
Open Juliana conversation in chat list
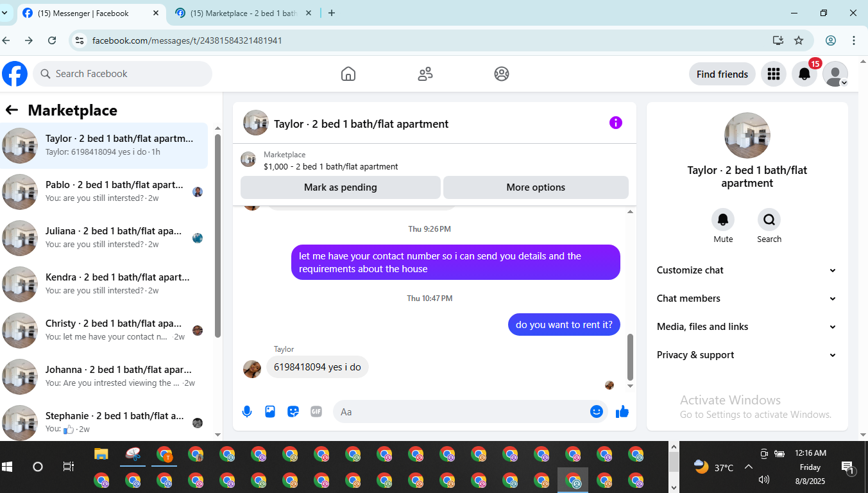[x=104, y=238]
